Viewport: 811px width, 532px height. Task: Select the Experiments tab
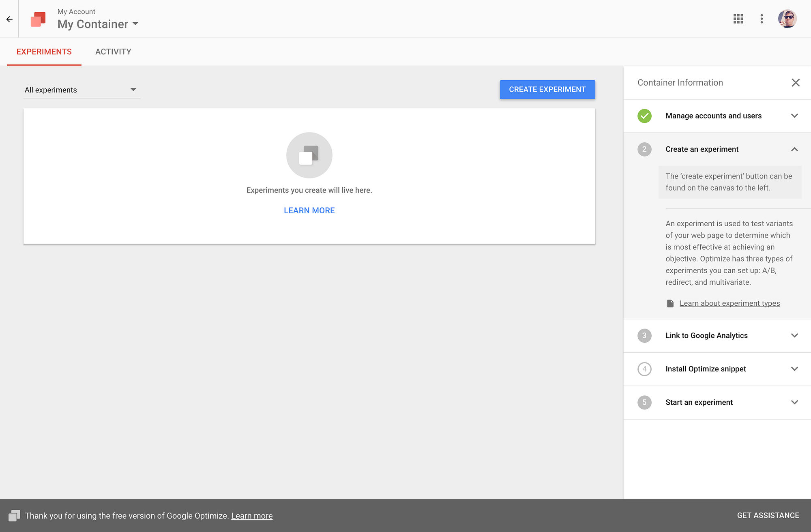click(x=44, y=51)
